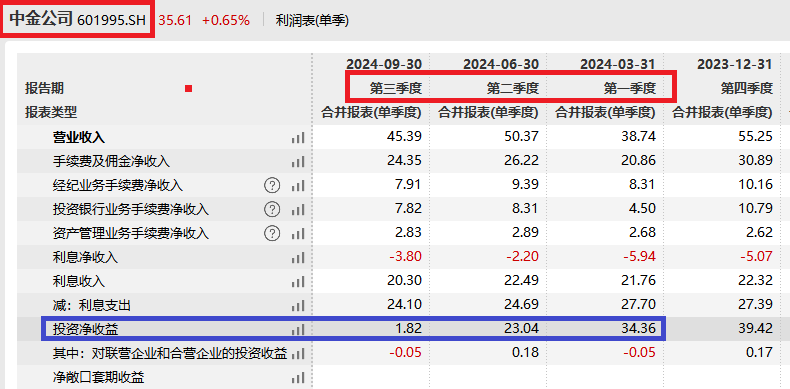Show help for 资产管理业务手续费净收入
The height and width of the screenshot is (389, 790).
click(x=272, y=234)
